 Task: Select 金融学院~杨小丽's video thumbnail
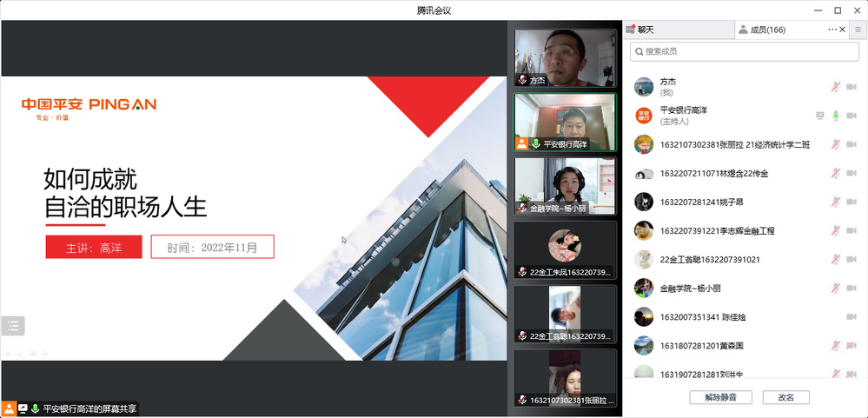tap(565, 186)
